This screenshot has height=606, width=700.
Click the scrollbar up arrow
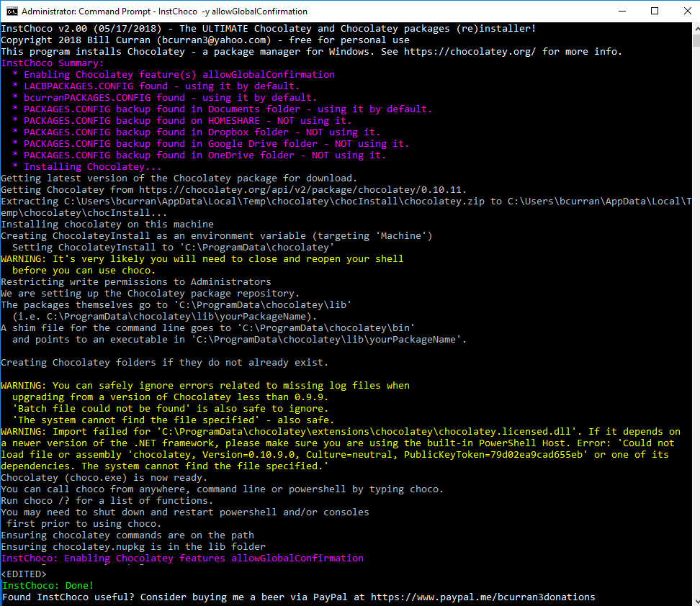click(x=696, y=29)
